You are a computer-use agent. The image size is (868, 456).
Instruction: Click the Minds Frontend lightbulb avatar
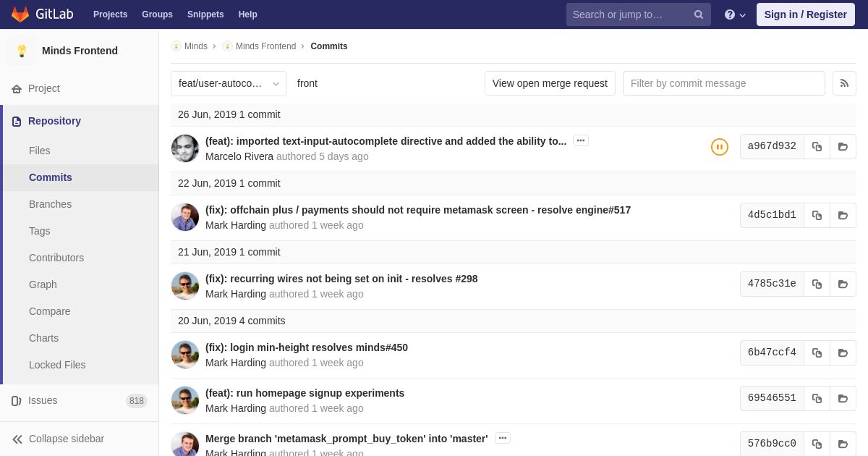[22, 51]
